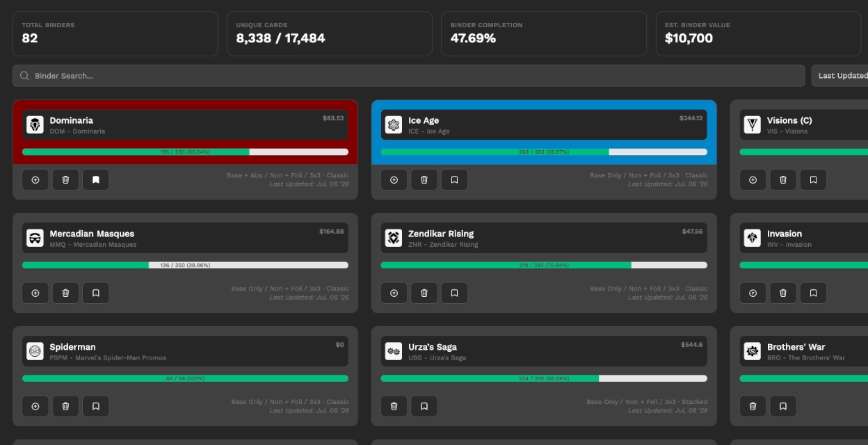Click the Brothers' War set symbol icon
This screenshot has height=445, width=868.
753,352
